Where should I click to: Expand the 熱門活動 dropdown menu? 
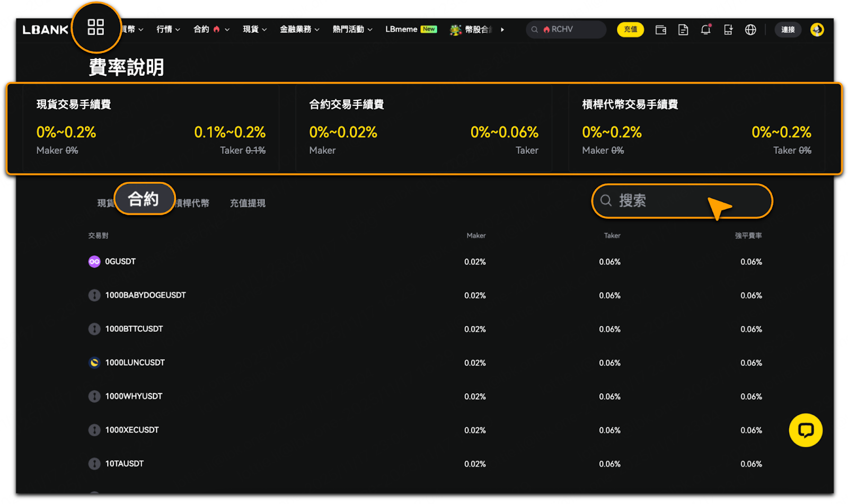tap(352, 30)
